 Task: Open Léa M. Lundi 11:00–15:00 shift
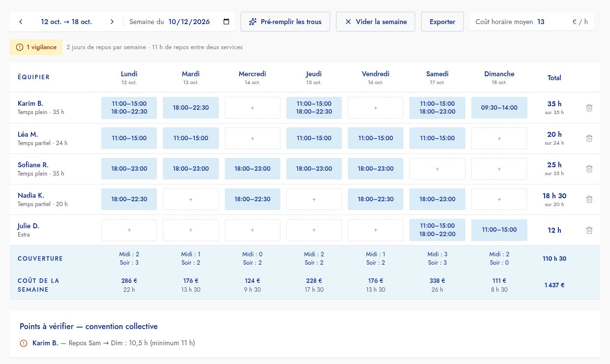129,138
